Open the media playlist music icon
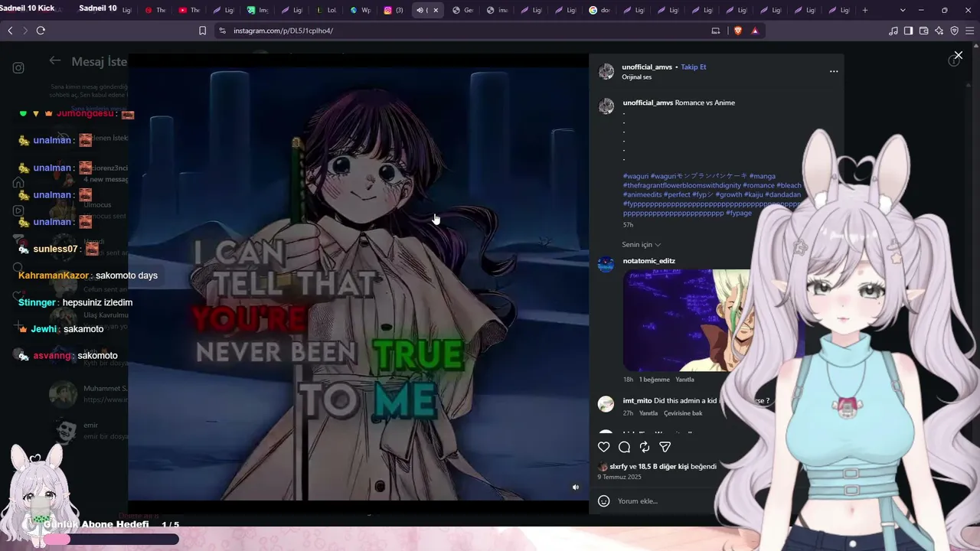Image resolution: width=980 pixels, height=551 pixels. tap(893, 31)
